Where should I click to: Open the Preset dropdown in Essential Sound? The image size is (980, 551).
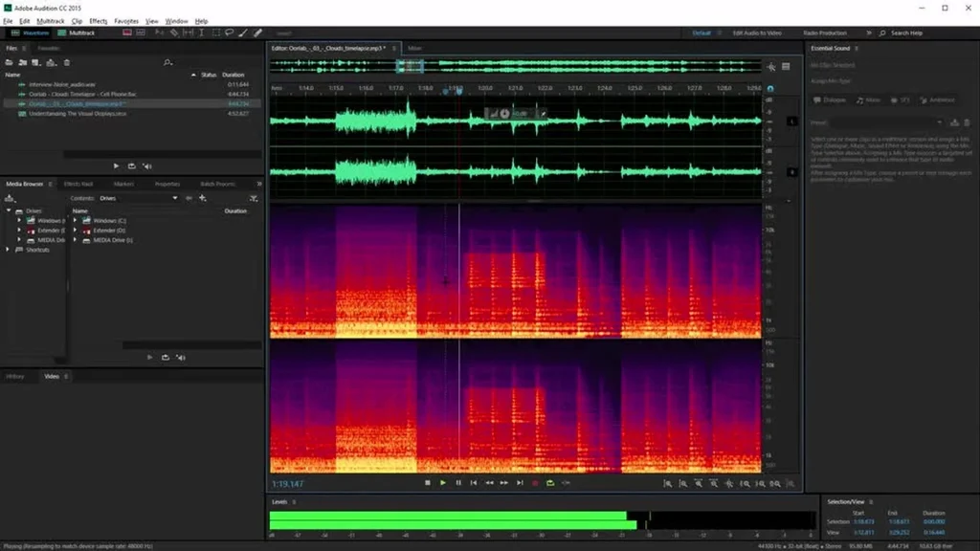(887, 123)
